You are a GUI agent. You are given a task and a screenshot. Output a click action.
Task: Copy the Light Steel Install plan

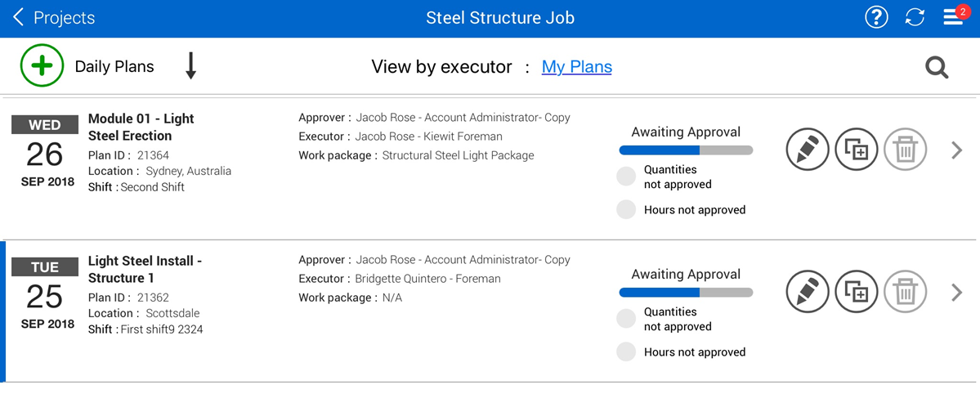856,292
